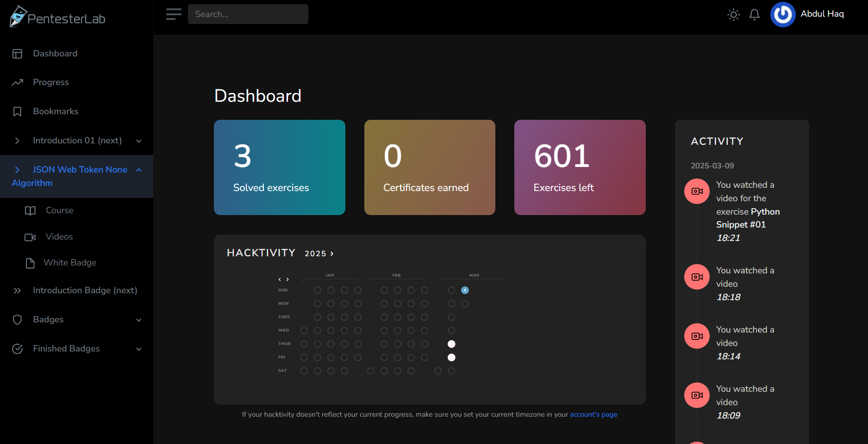Screen dimensions: 868x444
Task: Click the Finished Badges check-circle icon
Action: pos(18,349)
